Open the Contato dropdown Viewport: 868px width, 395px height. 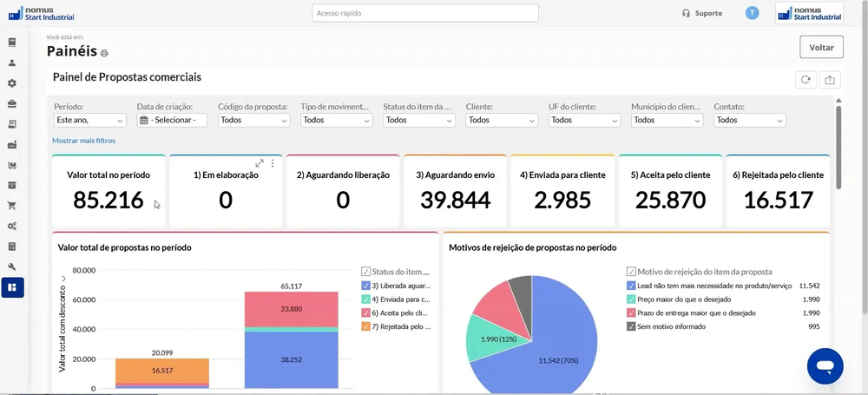click(x=750, y=120)
